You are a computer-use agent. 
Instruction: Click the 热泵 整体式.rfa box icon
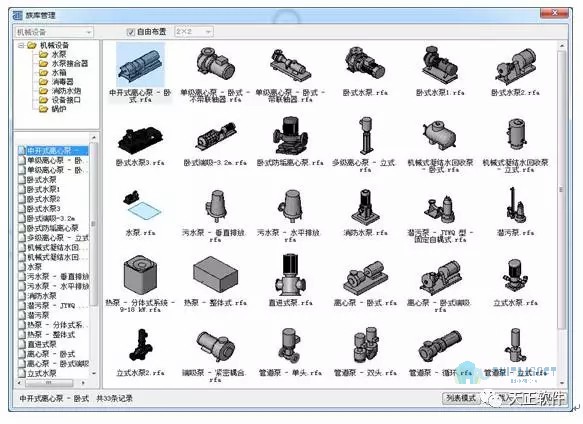(x=215, y=274)
